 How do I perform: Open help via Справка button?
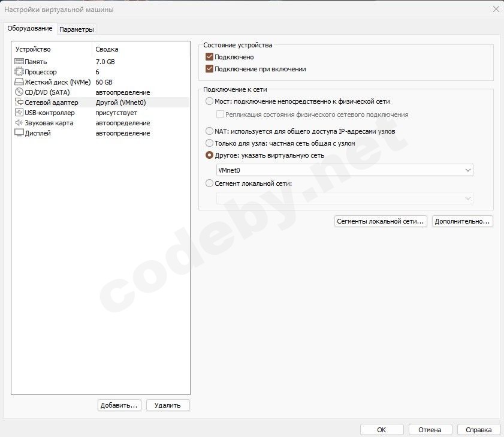click(479, 430)
